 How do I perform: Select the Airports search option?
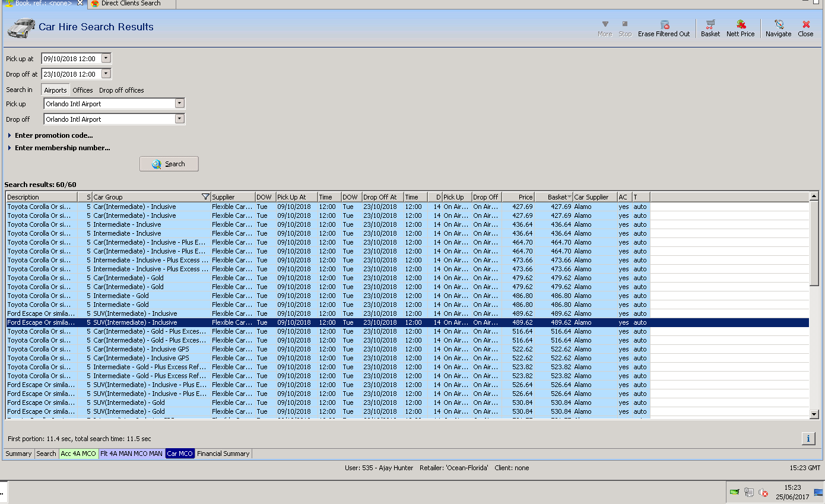coord(55,90)
